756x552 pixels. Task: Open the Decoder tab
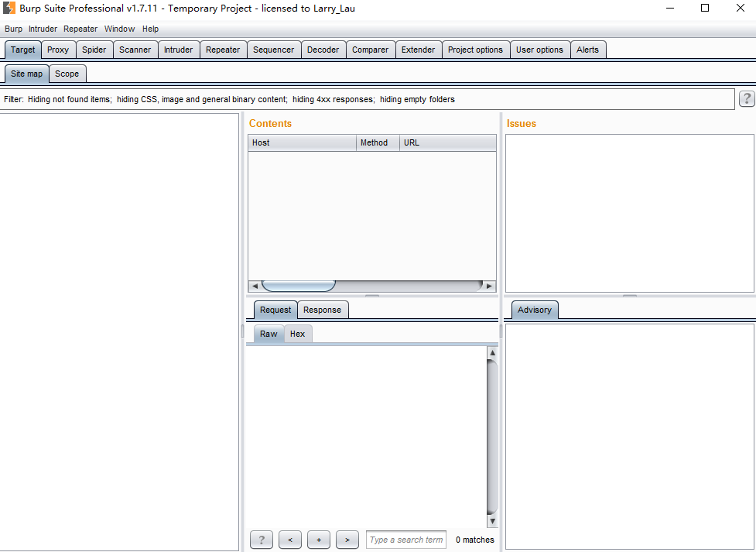323,50
